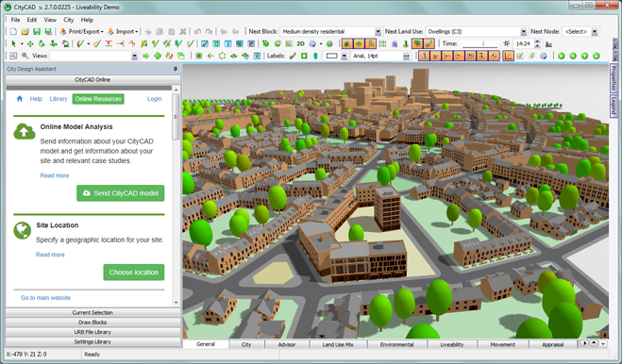Click the green square outline label icon

(304, 56)
